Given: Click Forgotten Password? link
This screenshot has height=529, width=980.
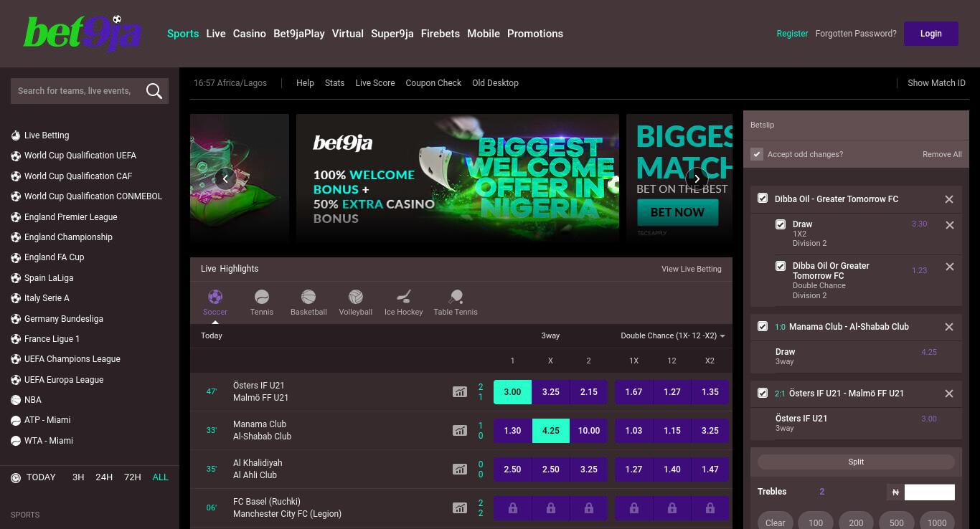Looking at the screenshot, I should 856,34.
